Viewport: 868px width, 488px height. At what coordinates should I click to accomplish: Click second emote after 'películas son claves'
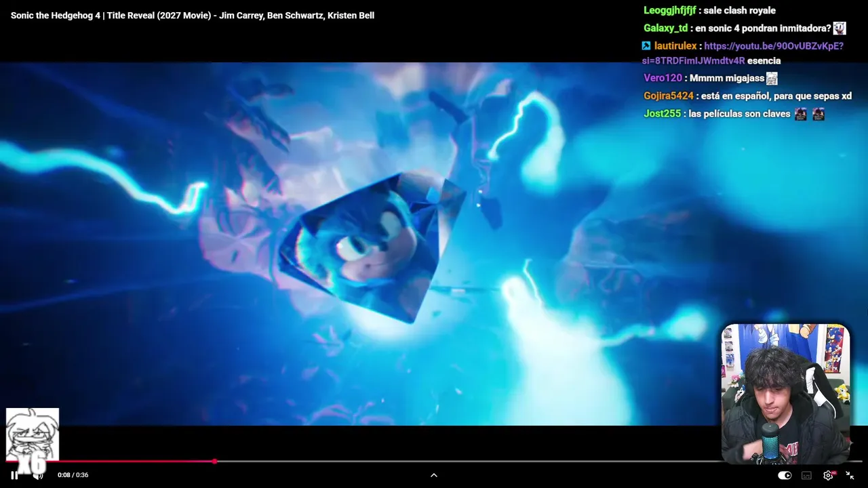point(818,114)
